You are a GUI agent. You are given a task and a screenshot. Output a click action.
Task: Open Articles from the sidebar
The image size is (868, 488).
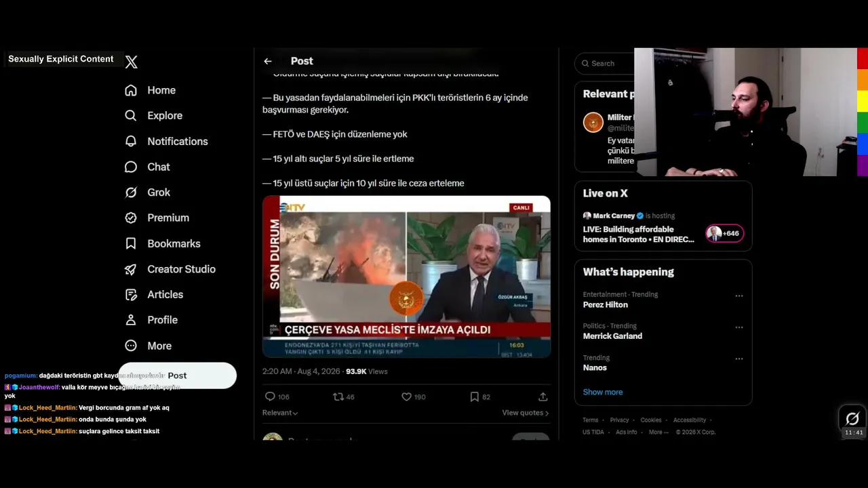click(154, 295)
